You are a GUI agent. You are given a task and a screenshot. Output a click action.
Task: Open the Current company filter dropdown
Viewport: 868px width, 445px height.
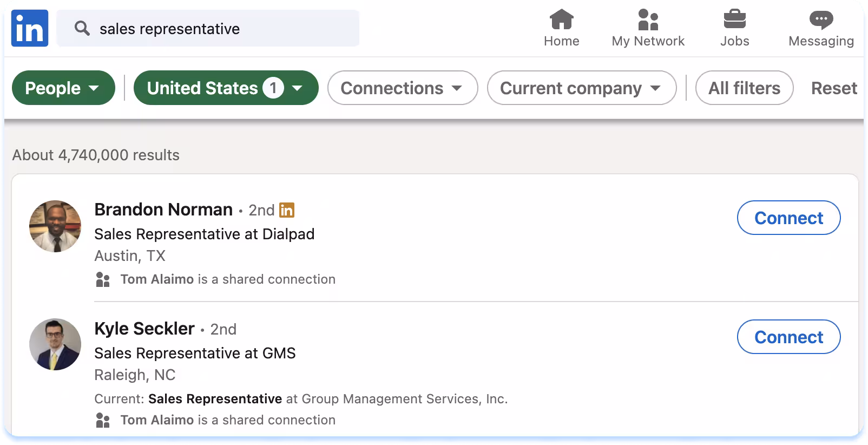[x=581, y=88]
